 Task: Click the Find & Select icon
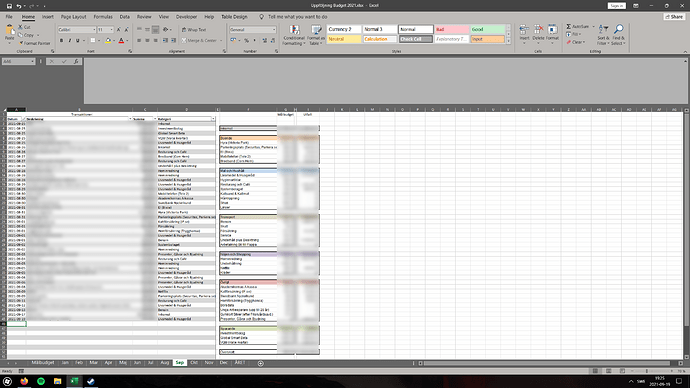pos(618,35)
